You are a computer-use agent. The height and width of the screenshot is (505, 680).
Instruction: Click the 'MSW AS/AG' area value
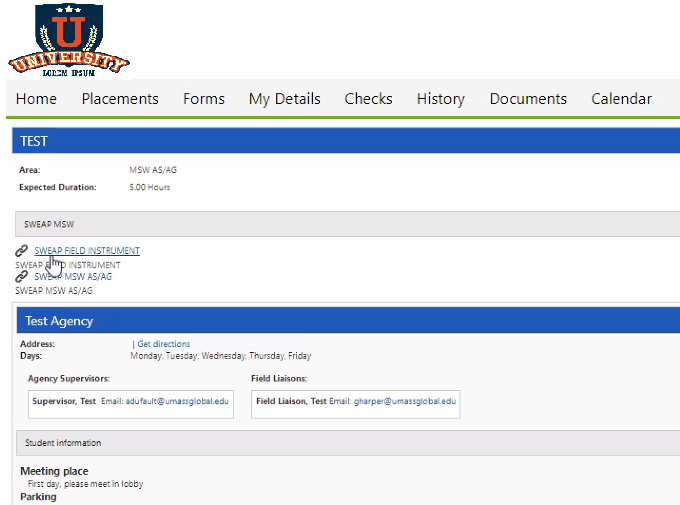(x=153, y=170)
